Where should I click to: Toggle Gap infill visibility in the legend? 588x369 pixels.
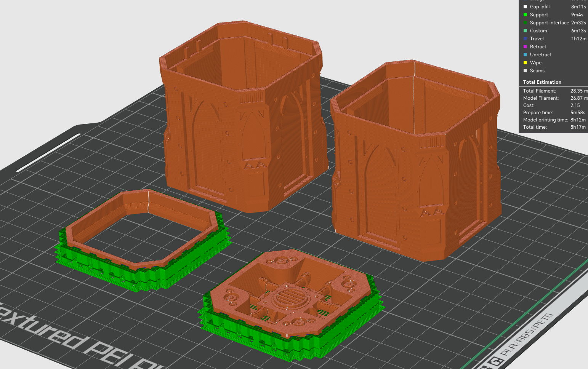tap(540, 7)
